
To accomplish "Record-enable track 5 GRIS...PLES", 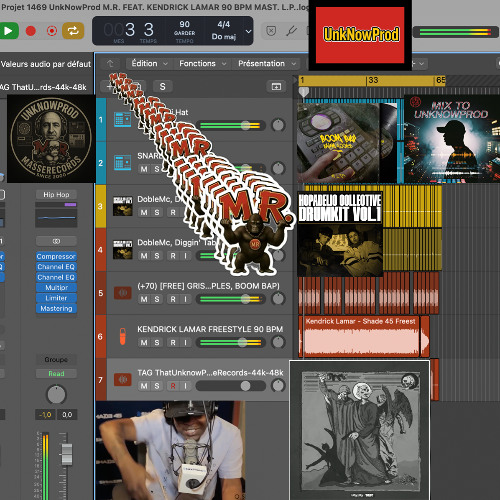I will tap(173, 299).
